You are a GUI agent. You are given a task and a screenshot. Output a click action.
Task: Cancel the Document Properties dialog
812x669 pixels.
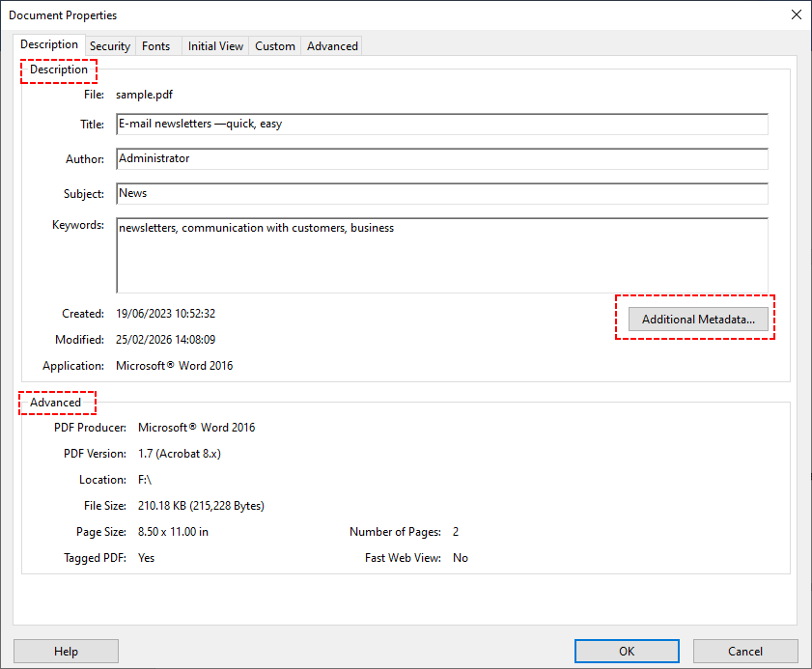coord(744,651)
